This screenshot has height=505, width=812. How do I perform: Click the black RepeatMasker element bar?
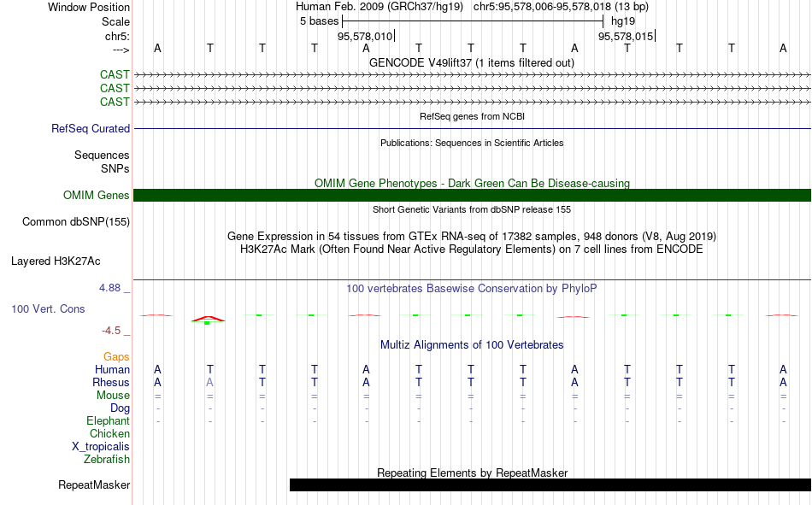(550, 484)
